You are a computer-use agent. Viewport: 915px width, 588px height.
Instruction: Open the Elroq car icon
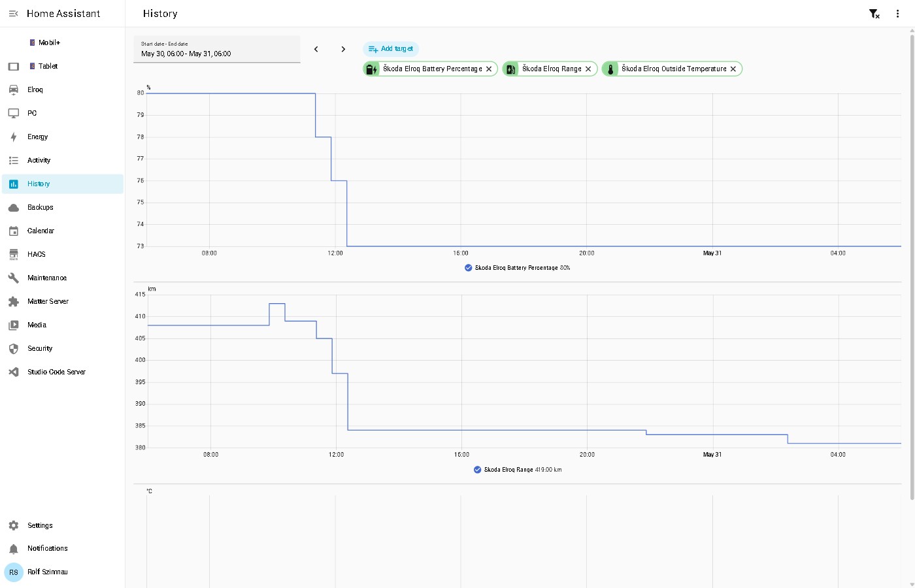coord(14,90)
